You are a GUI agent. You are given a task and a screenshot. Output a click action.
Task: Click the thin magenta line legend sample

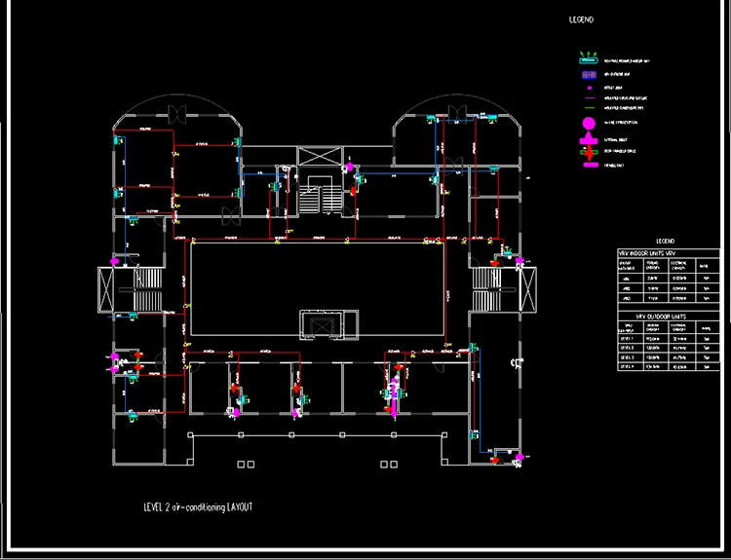pos(590,98)
